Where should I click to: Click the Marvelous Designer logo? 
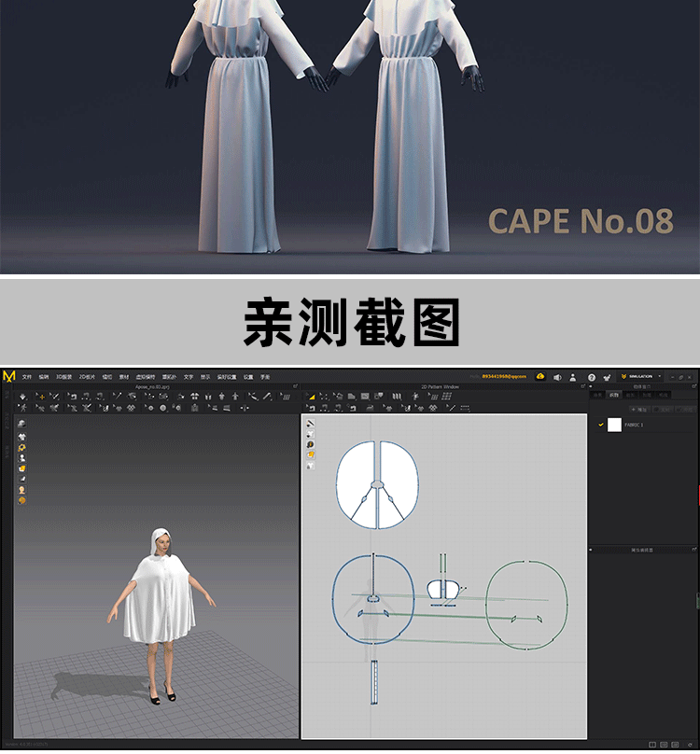click(x=9, y=376)
